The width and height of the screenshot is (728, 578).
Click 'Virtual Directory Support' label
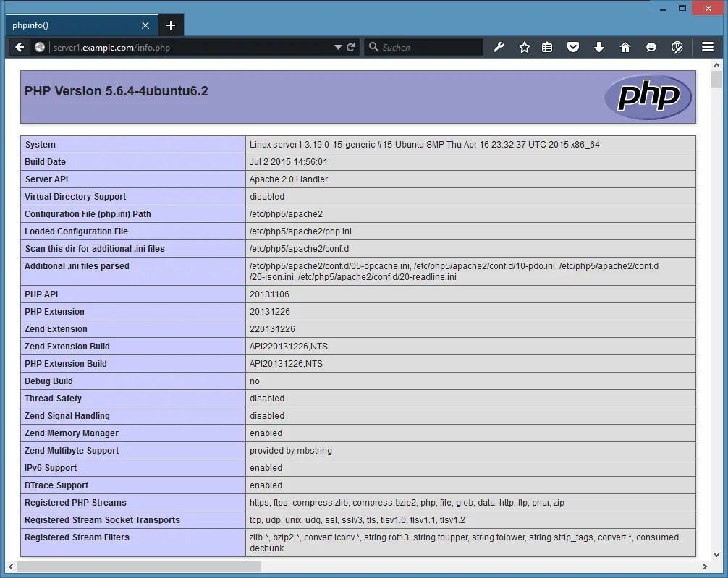(75, 196)
